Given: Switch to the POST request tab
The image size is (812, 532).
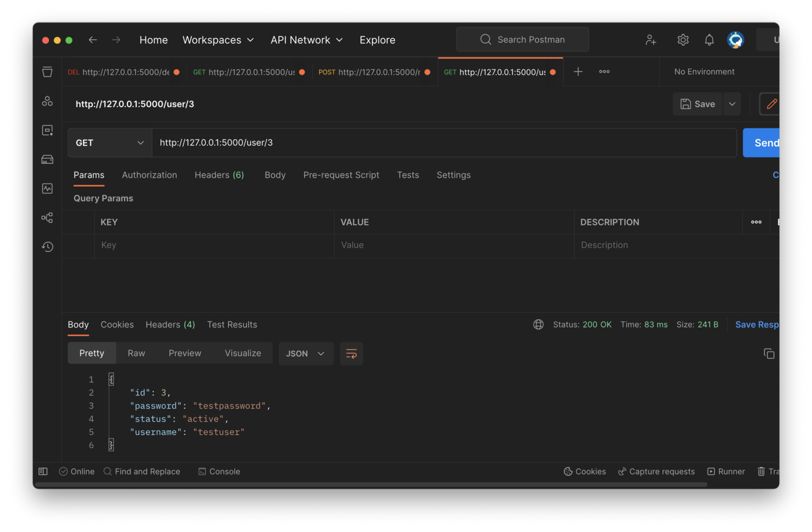Looking at the screenshot, I should click(374, 72).
